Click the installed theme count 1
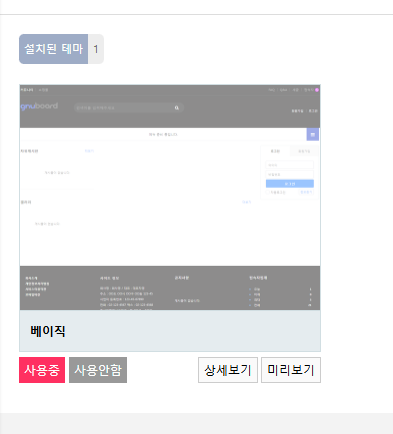 coord(96,49)
